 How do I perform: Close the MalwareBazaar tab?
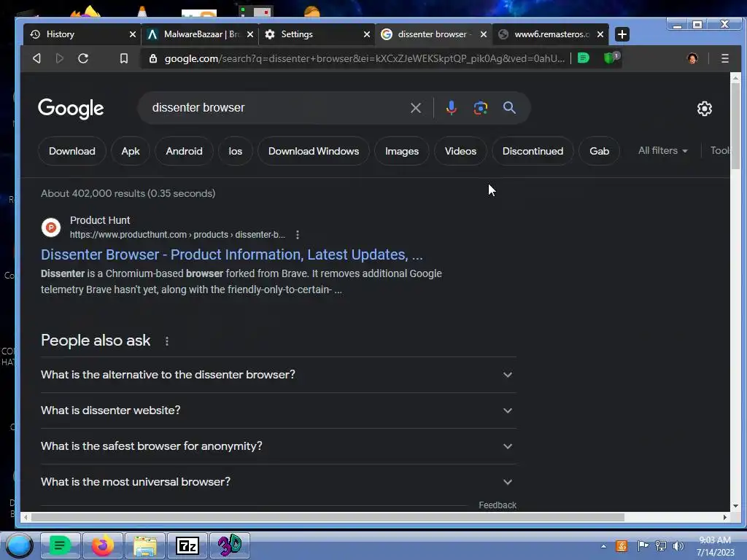tap(249, 34)
